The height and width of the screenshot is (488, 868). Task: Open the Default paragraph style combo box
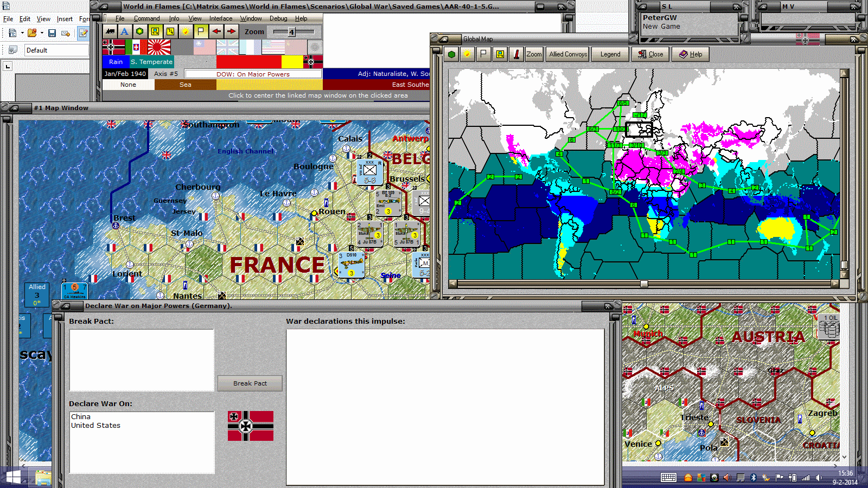56,50
